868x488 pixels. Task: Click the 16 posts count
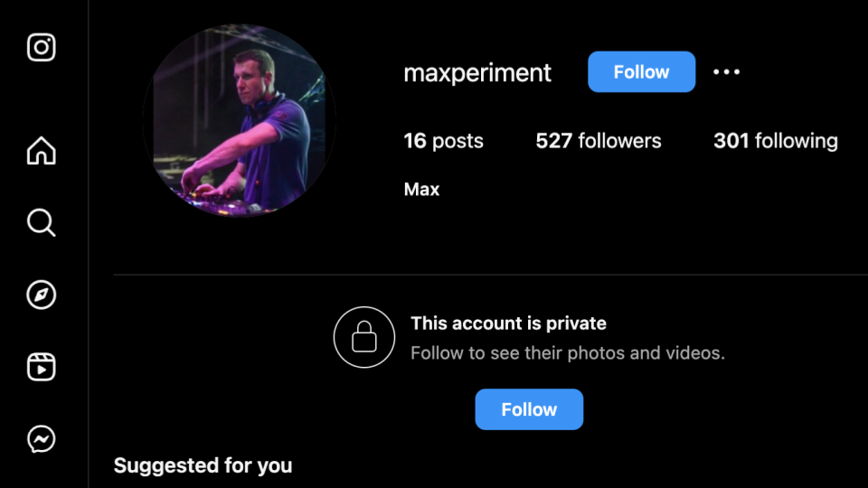click(x=443, y=141)
